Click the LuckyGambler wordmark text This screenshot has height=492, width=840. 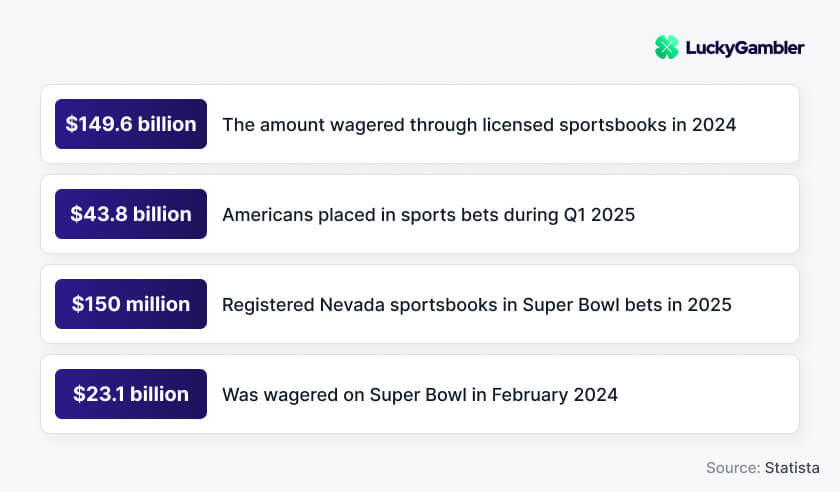[745, 48]
